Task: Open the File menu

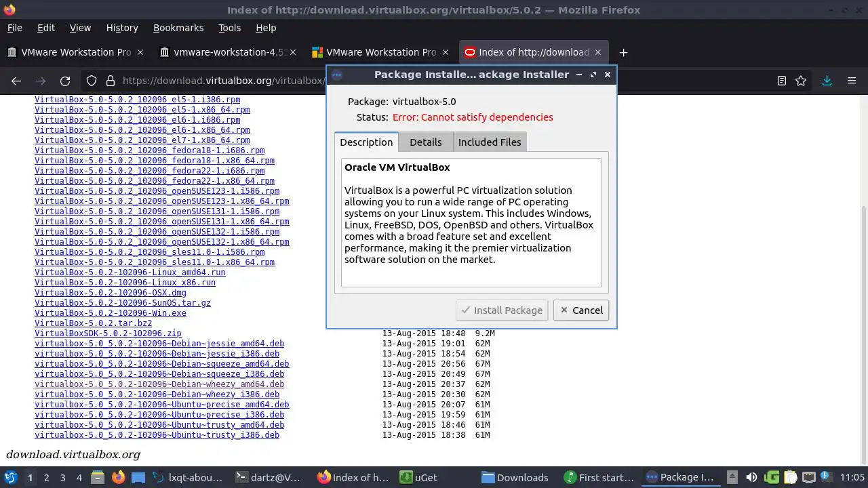Action: coord(14,28)
